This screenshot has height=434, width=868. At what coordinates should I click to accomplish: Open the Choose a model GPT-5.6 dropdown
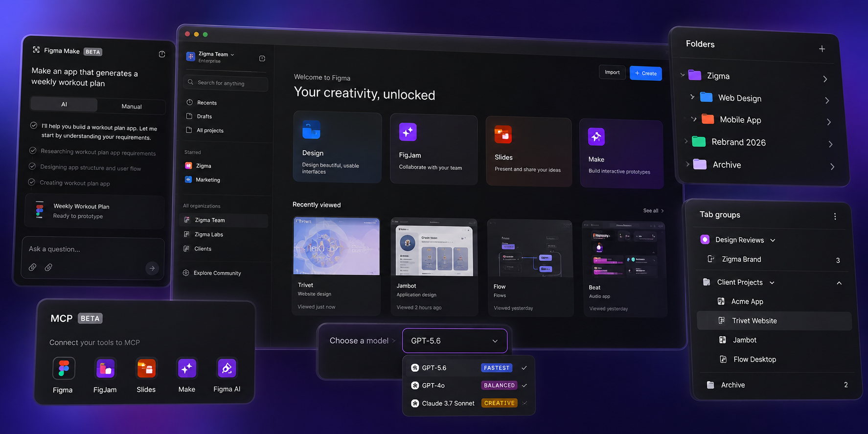click(x=455, y=341)
